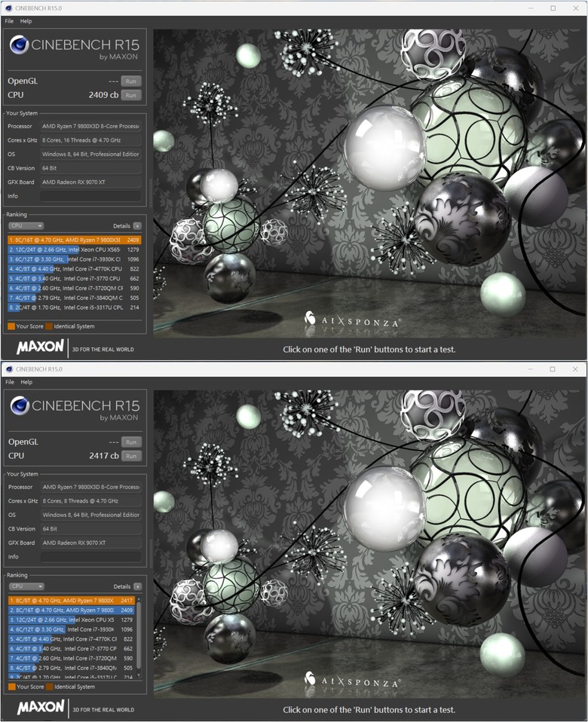Run the OpenGL test in the 2417 cb window

click(x=132, y=442)
